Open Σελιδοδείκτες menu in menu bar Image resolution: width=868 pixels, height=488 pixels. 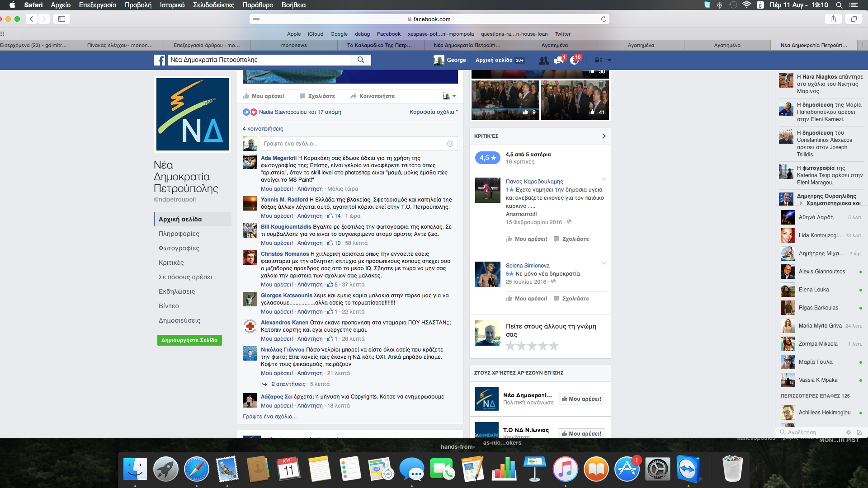point(213,5)
